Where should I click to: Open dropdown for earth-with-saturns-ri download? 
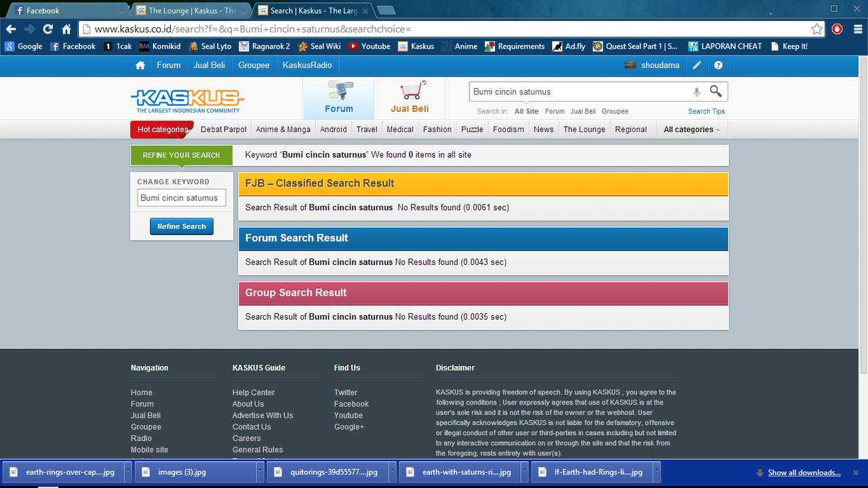(x=524, y=472)
